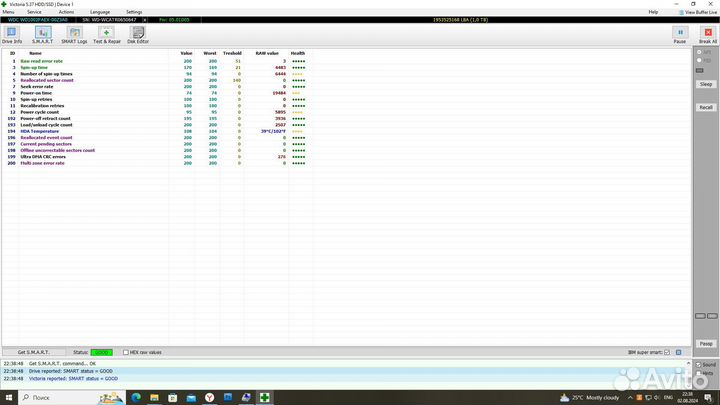
Task: Open the Service menu
Action: [x=34, y=12]
